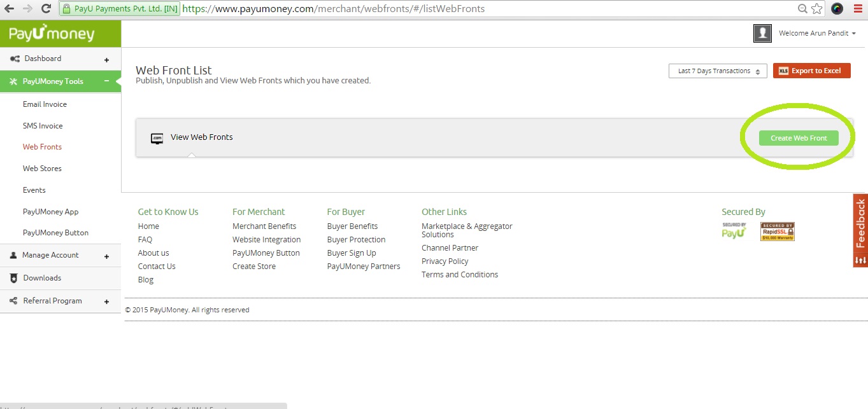Reload the page with the refresh icon
Viewport: 868px width, 409px height.
point(46,9)
